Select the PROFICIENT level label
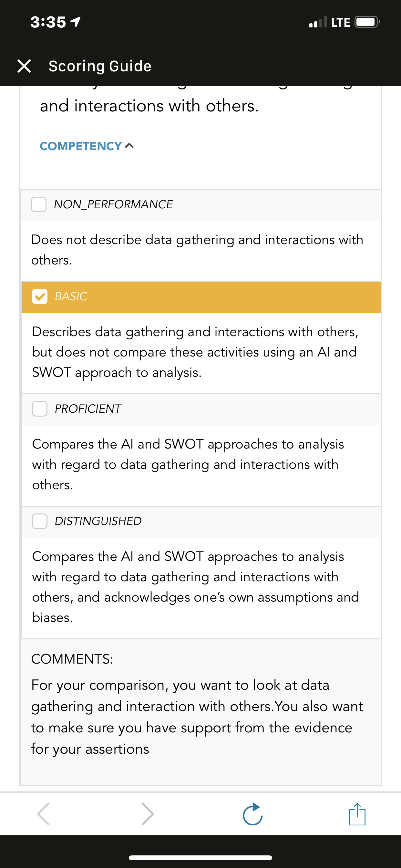The height and width of the screenshot is (868, 401). coord(87,409)
